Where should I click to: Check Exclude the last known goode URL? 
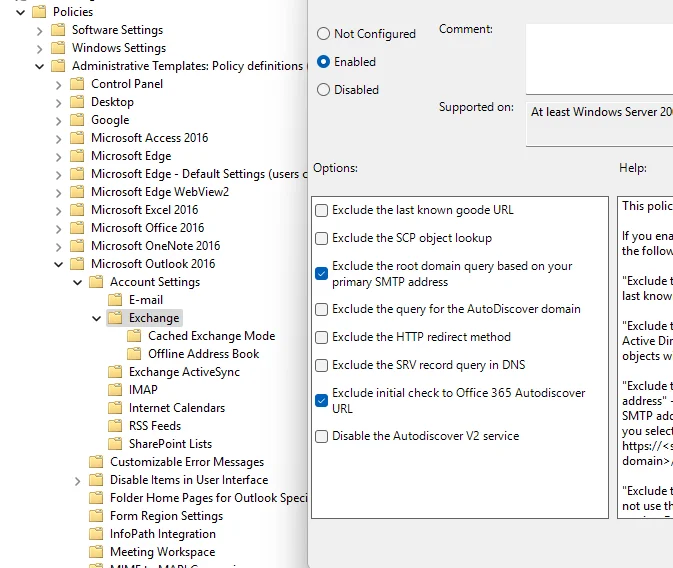(x=321, y=210)
